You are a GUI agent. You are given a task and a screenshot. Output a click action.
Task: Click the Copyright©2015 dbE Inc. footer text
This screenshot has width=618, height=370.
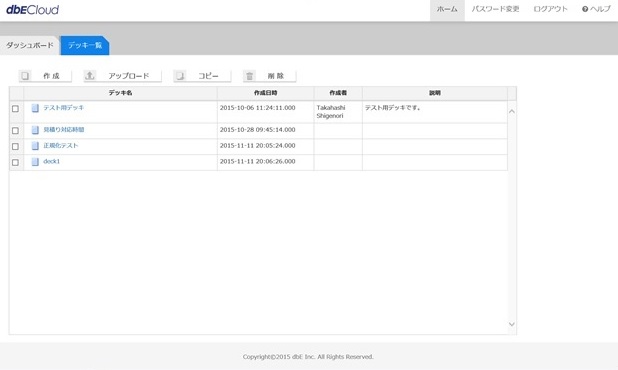point(308,357)
